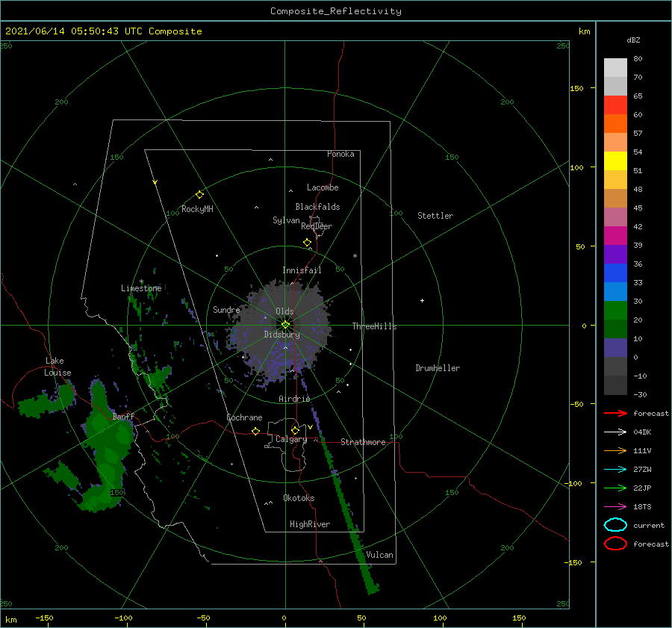Click the red forecast arrow in legend

coord(615,413)
